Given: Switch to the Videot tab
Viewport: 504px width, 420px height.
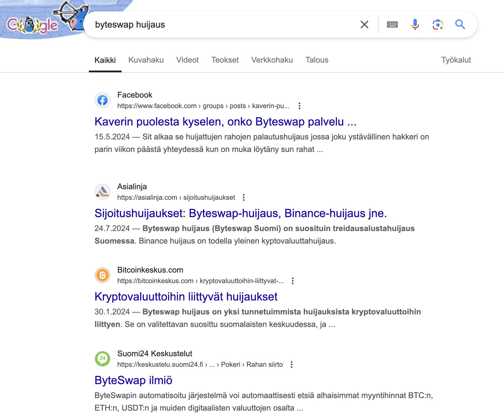Looking at the screenshot, I should point(188,60).
